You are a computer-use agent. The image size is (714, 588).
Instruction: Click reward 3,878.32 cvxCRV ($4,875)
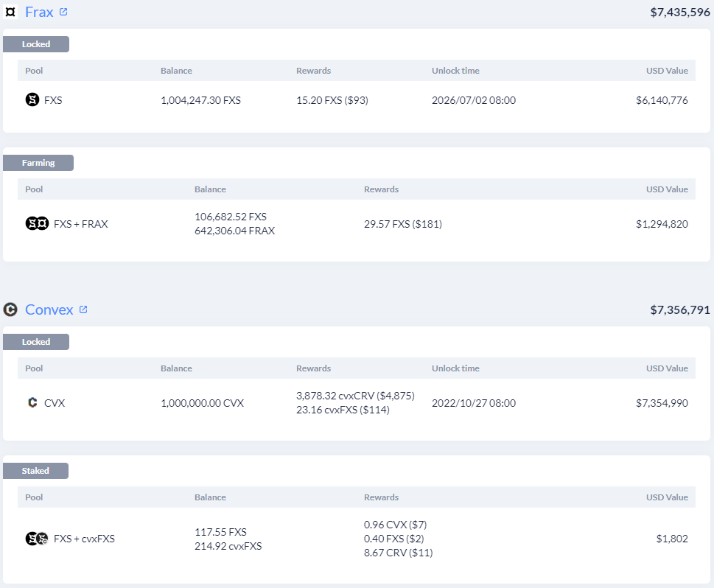coord(356,396)
